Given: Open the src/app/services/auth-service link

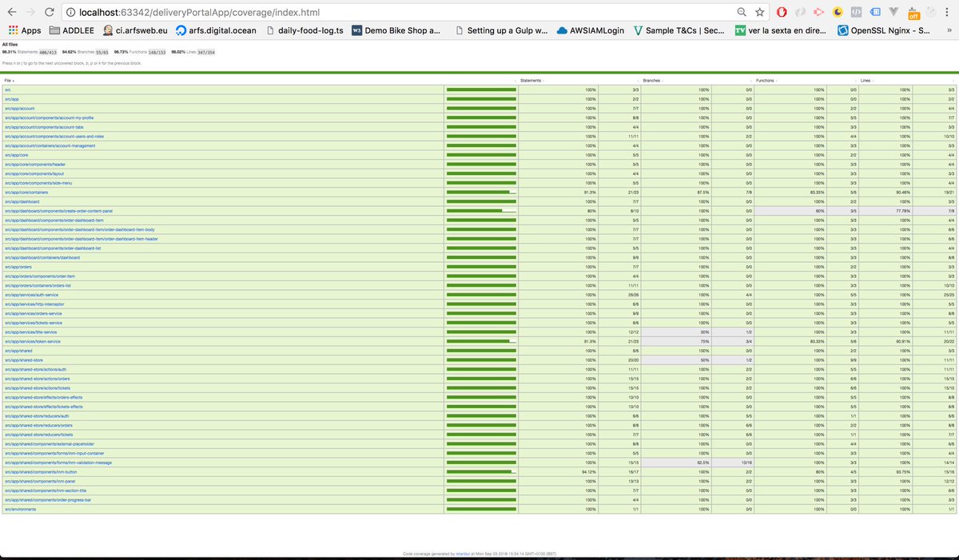Looking at the screenshot, I should pyautogui.click(x=31, y=295).
